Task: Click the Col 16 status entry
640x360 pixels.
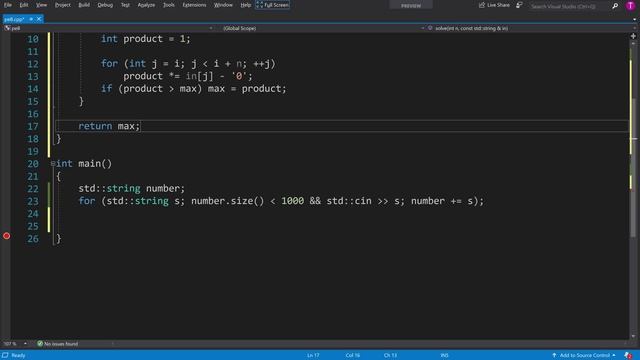Action: 353,355
